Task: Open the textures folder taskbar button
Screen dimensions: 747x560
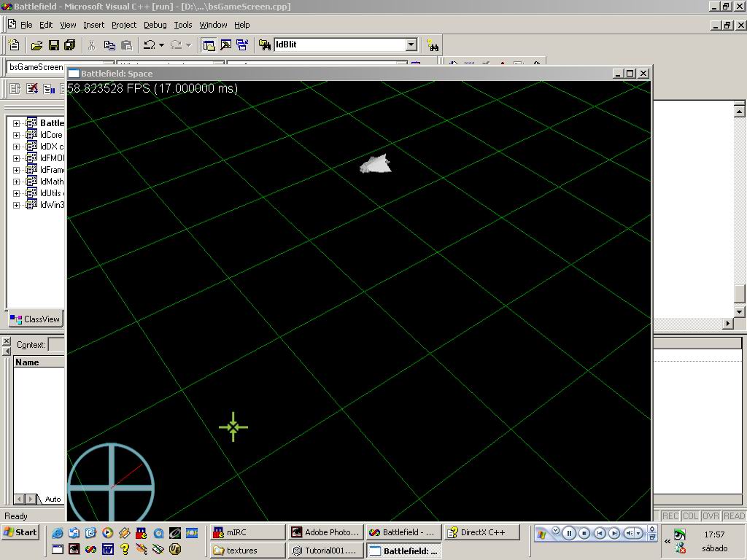Action: click(247, 551)
